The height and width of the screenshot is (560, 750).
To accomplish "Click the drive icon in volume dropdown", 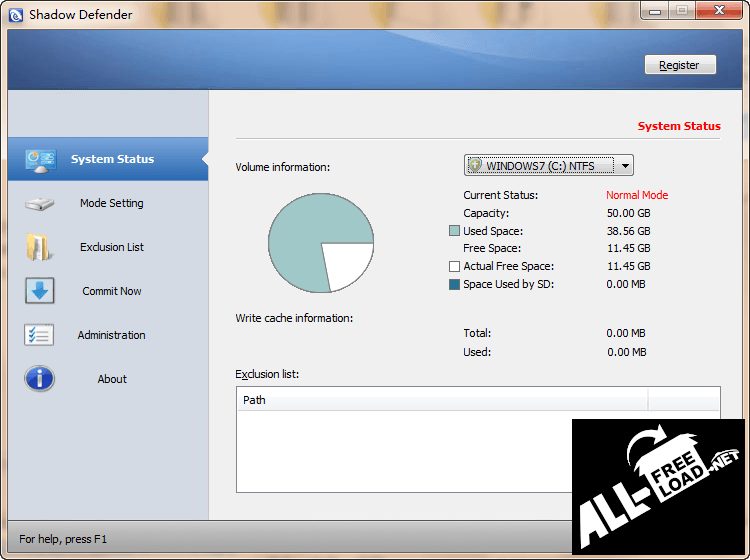I will (476, 166).
